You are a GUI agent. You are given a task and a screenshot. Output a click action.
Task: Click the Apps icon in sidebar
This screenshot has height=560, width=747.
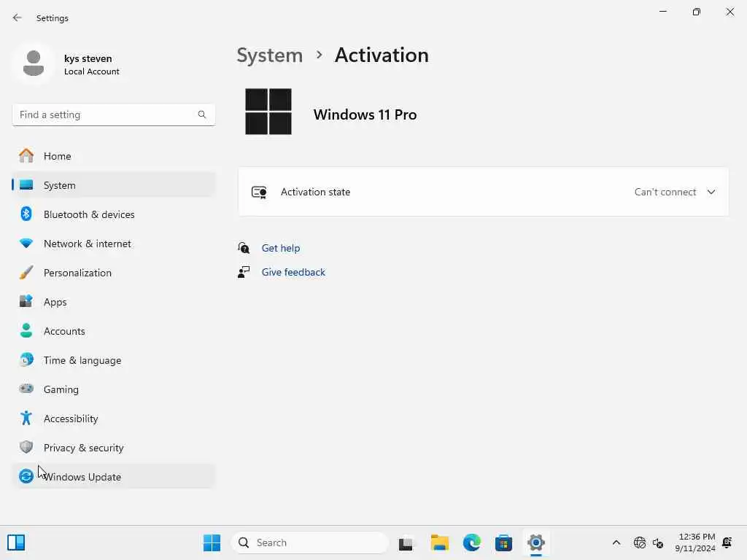[26, 301]
